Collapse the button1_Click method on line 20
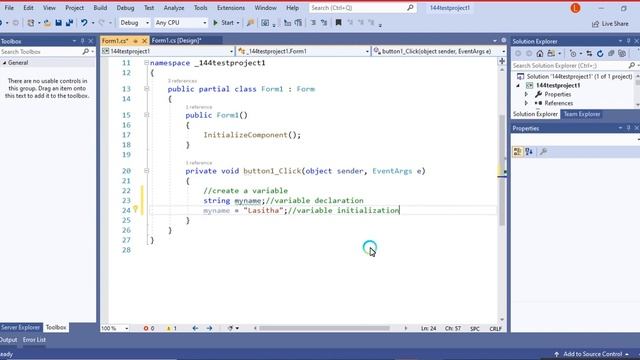640x360 pixels. 146,171
